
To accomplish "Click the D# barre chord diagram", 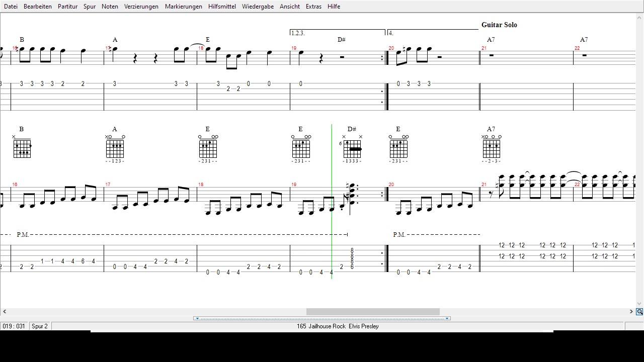I will coord(352,149).
